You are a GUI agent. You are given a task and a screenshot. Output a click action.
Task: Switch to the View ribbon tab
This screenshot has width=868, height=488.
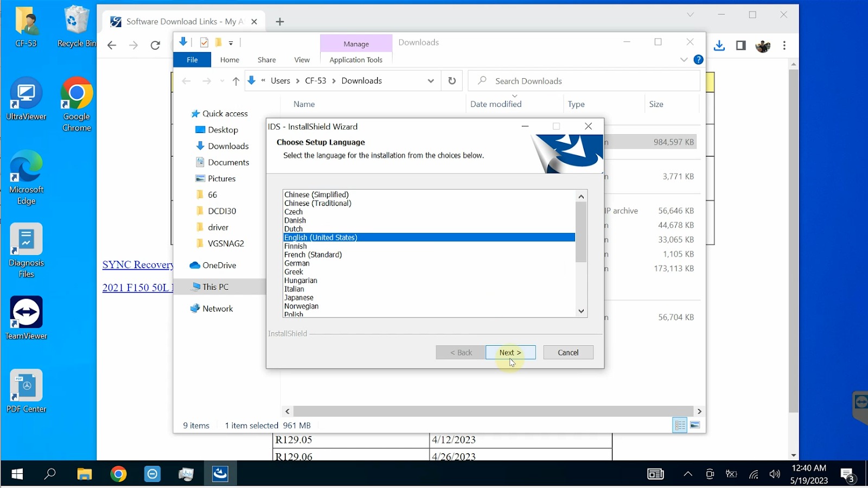tap(302, 60)
